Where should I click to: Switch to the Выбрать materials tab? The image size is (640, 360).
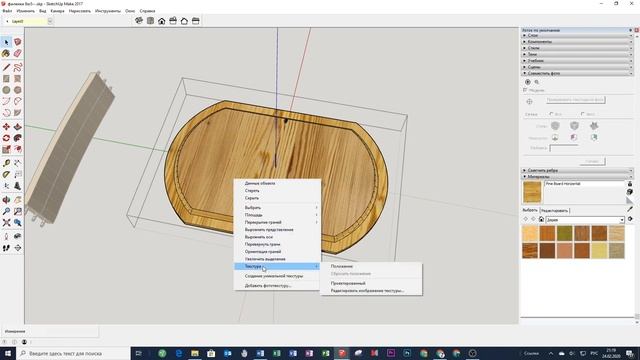pyautogui.click(x=530, y=210)
